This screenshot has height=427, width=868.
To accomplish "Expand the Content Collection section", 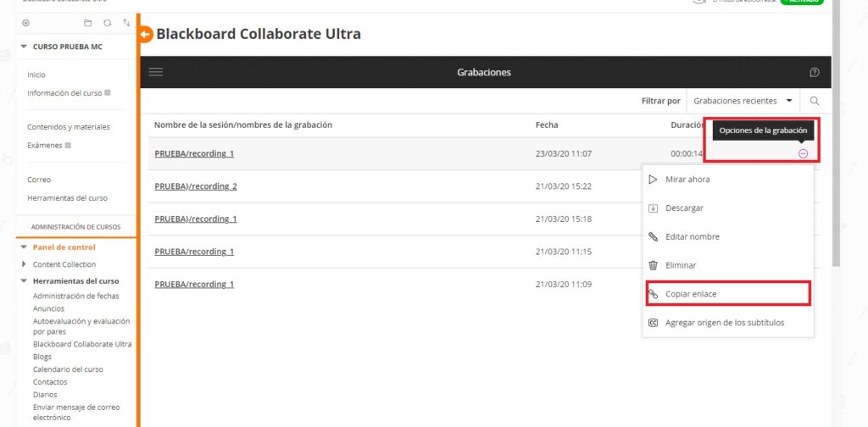I will tap(25, 264).
